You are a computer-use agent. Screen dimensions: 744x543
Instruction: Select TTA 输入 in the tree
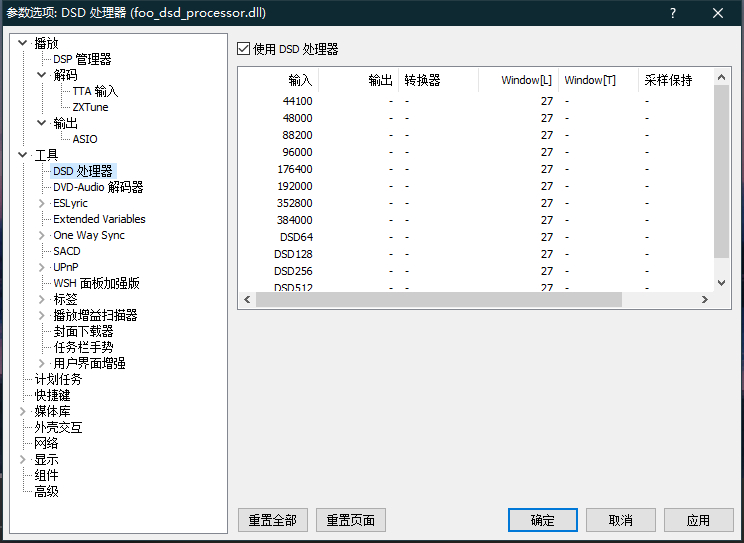(95, 91)
